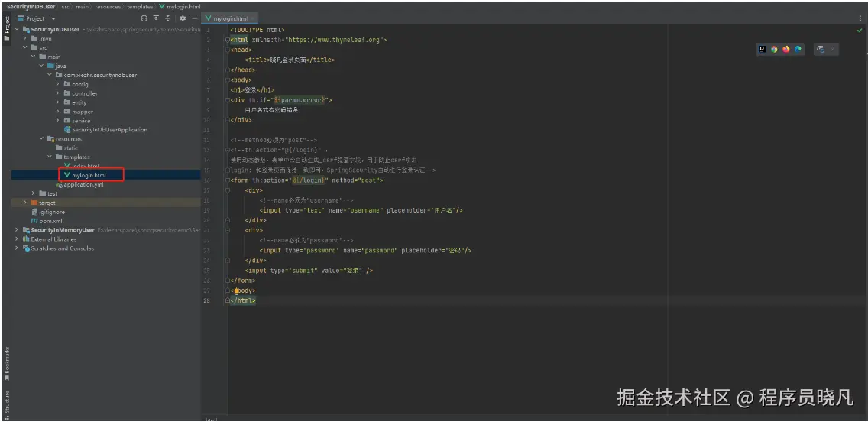Viewport: 868px width, 422px height.
Task: Click the username input tag on line 19
Action: point(361,210)
